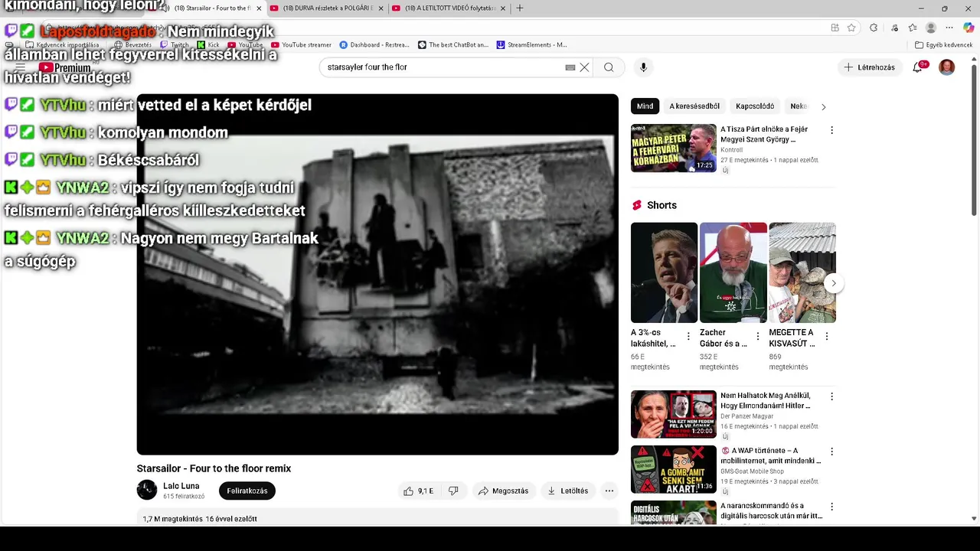Viewport: 980px width, 551px height.
Task: Dislike the video with the thumbs-down button
Action: click(453, 491)
